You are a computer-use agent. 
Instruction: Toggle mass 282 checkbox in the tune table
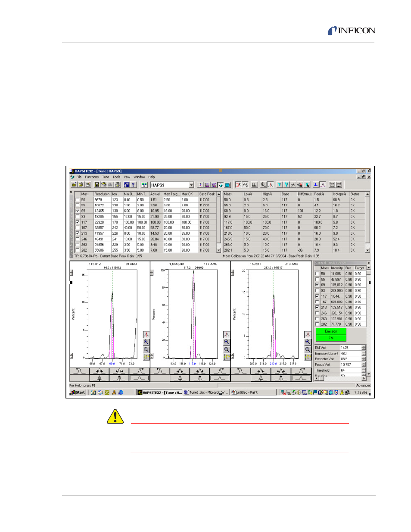point(78,250)
